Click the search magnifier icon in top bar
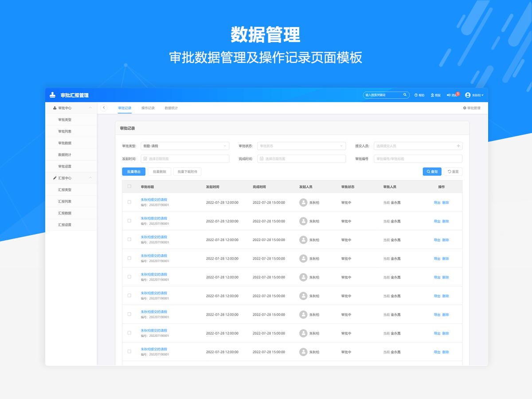 [x=405, y=95]
